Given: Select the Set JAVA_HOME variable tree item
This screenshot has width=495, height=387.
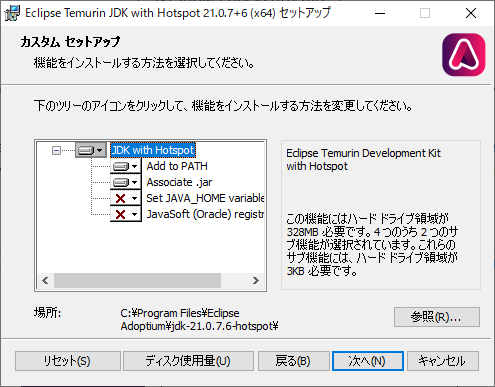Looking at the screenshot, I should [x=205, y=198].
